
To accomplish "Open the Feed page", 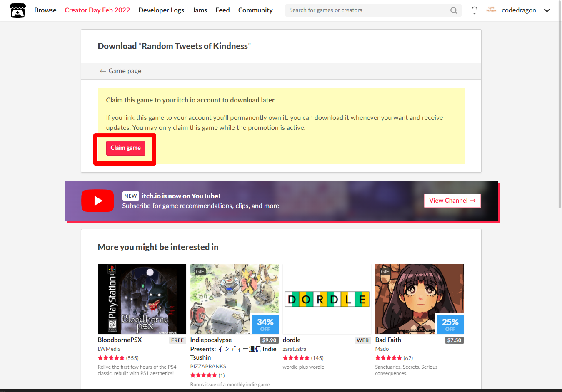I will point(222,10).
